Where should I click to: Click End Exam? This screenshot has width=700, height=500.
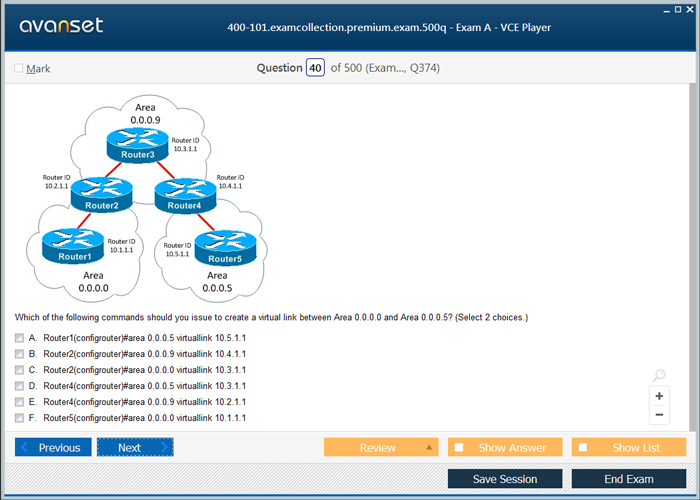pyautogui.click(x=629, y=479)
